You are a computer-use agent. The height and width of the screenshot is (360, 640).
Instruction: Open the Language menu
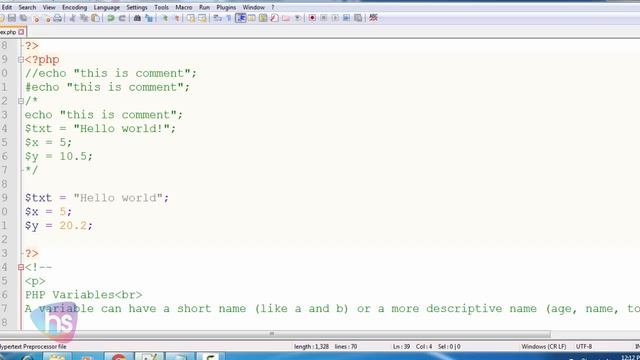pyautogui.click(x=107, y=7)
